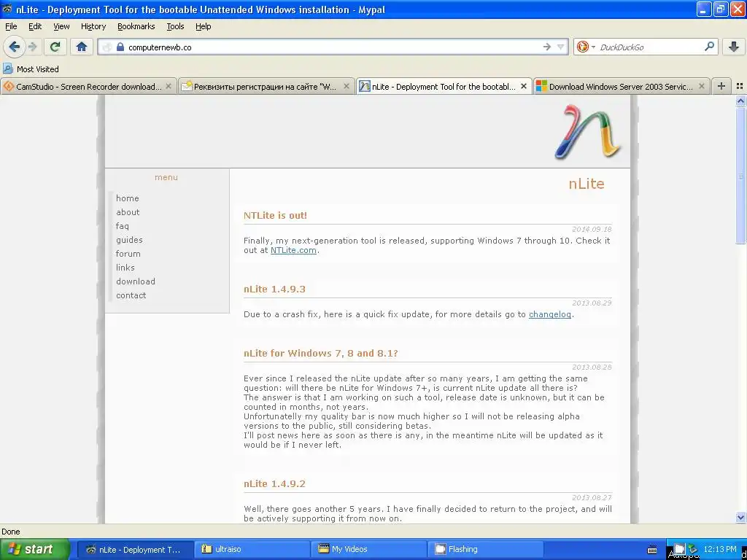Close the Реквизиты регистрации tab

point(347,86)
